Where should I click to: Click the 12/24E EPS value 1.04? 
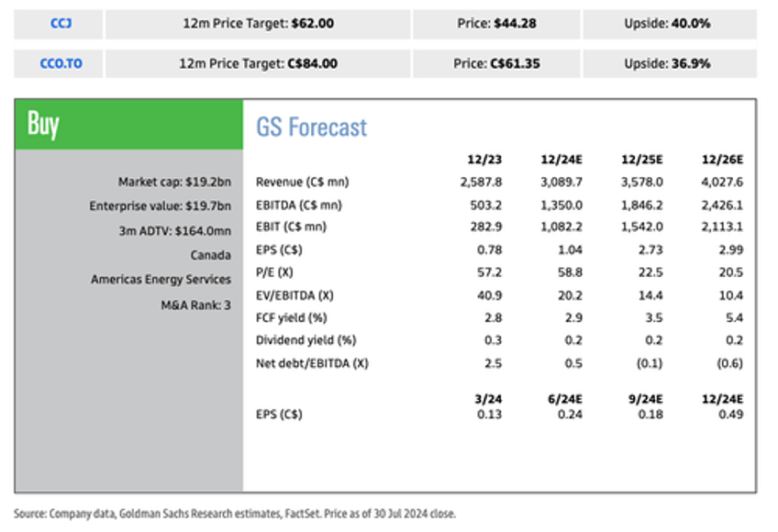pyautogui.click(x=570, y=249)
